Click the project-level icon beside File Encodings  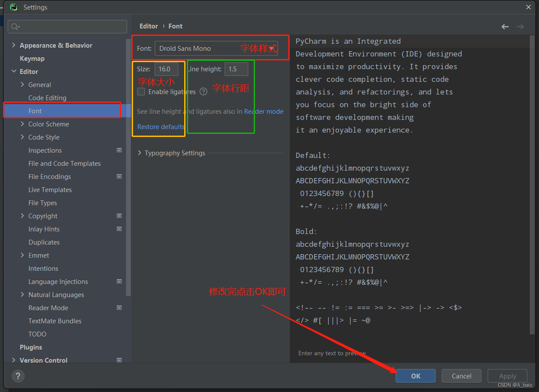[119, 176]
